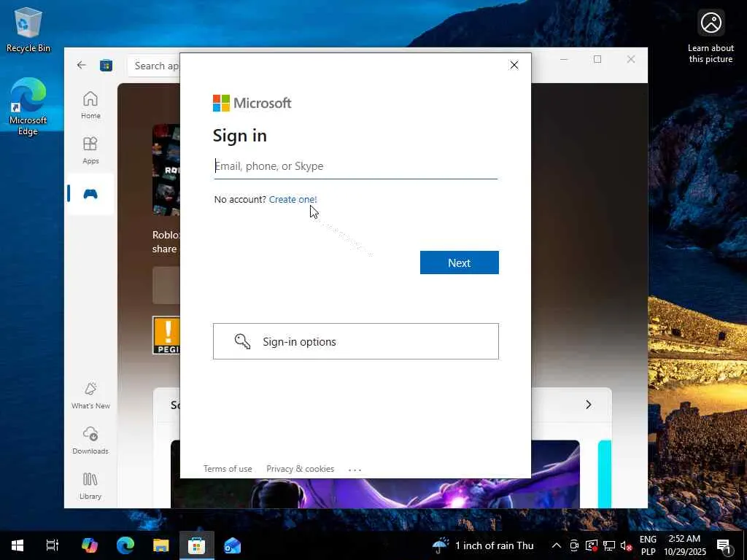Open the notification center icon
This screenshot has width=747, height=560.
point(724,545)
